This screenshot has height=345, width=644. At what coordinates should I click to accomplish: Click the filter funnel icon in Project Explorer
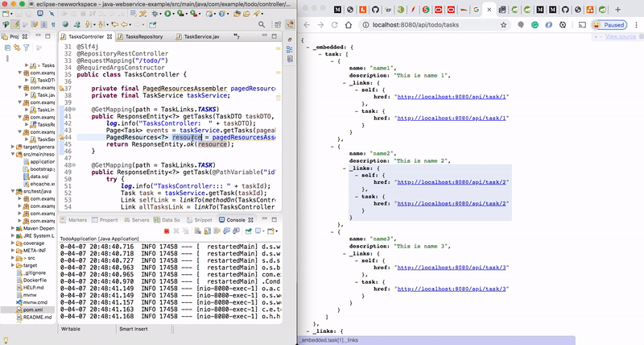[x=27, y=48]
